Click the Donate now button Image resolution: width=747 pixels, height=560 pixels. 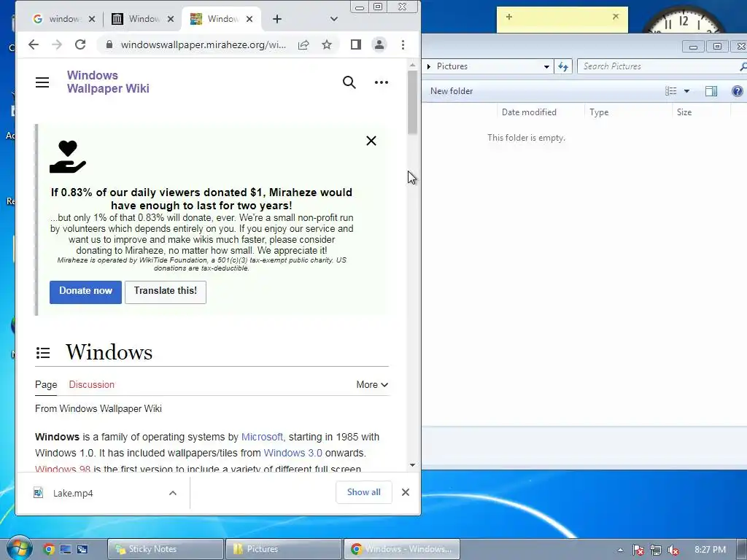[86, 292]
